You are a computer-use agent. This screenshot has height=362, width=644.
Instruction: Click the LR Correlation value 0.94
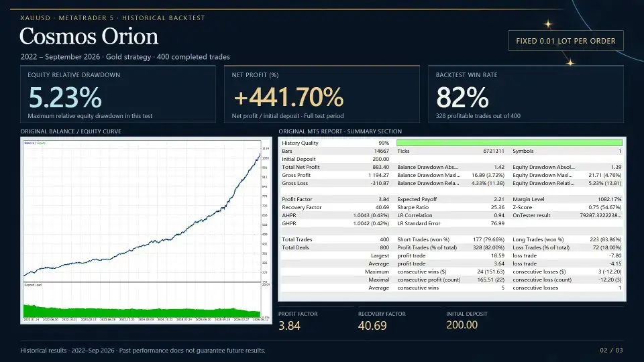tap(499, 215)
